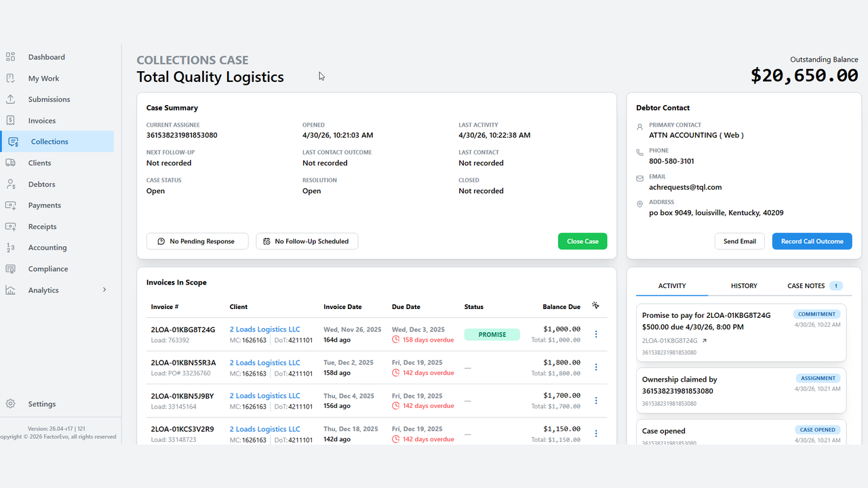868x488 pixels.
Task: Click email achrequests@tql.com
Action: (x=685, y=187)
